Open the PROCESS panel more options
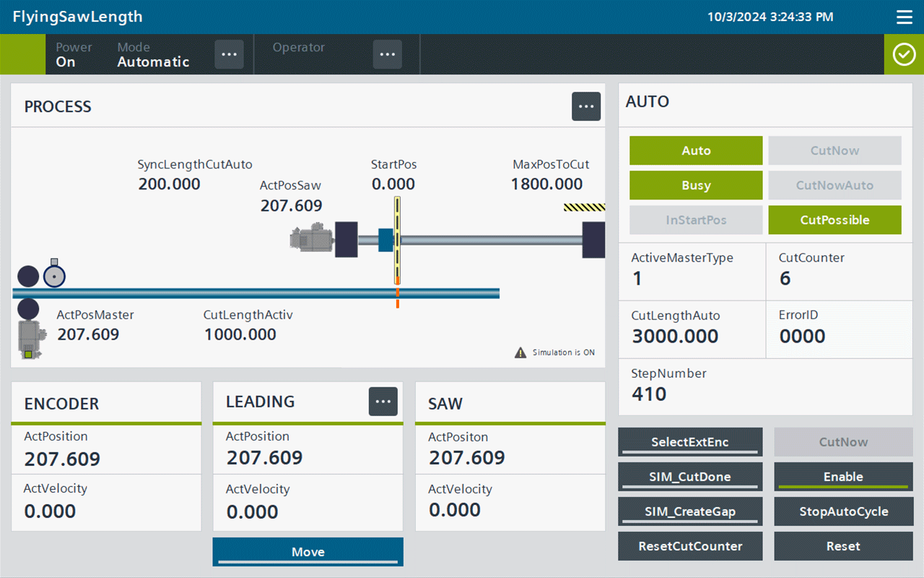Image resolution: width=924 pixels, height=578 pixels. (x=586, y=106)
